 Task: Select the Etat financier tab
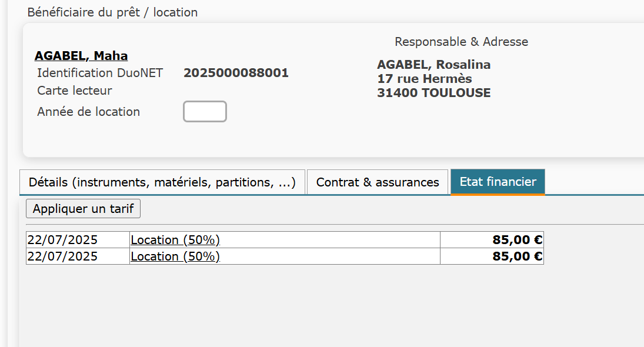pos(498,182)
